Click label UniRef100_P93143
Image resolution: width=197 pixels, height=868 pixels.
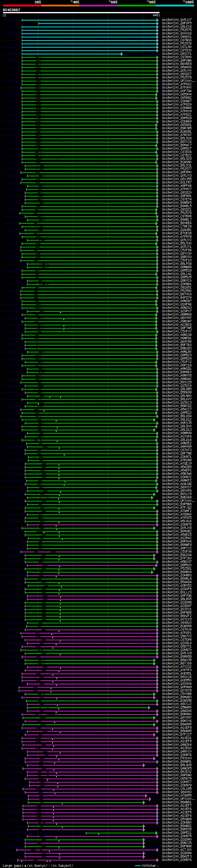point(177,758)
